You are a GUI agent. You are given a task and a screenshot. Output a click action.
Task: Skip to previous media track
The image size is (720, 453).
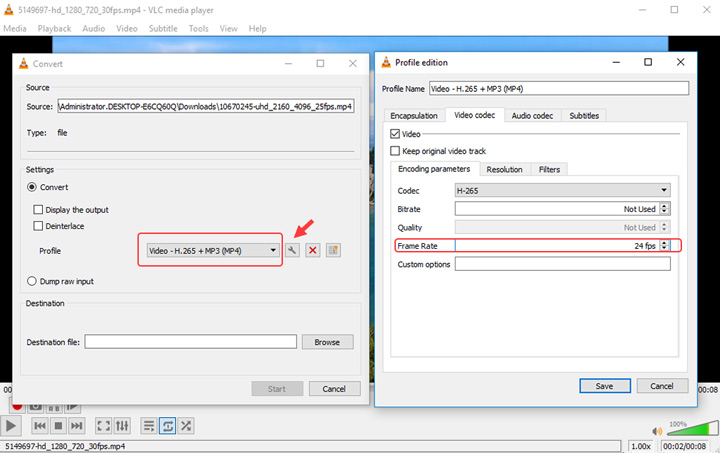[x=40, y=426]
